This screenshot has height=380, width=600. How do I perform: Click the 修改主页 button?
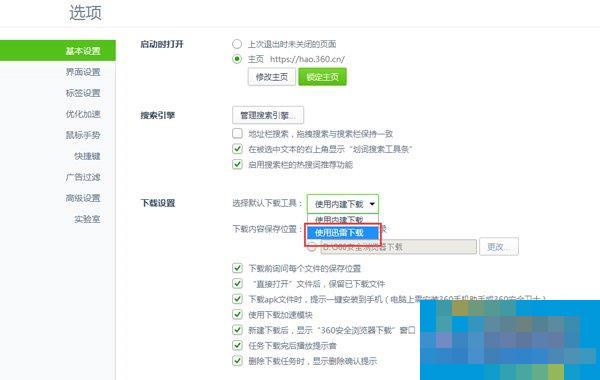point(272,77)
